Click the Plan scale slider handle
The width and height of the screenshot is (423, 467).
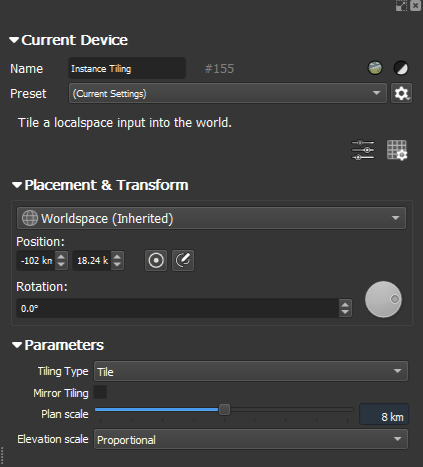[224, 410]
